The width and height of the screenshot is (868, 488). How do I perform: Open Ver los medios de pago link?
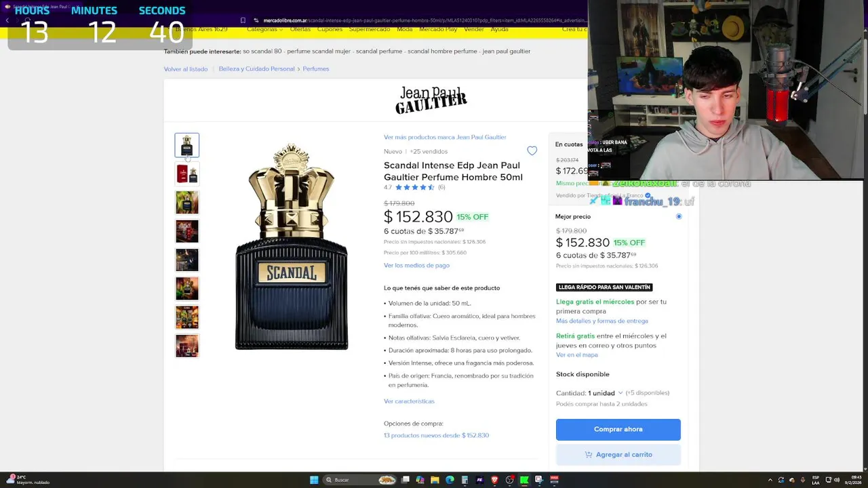coord(416,266)
